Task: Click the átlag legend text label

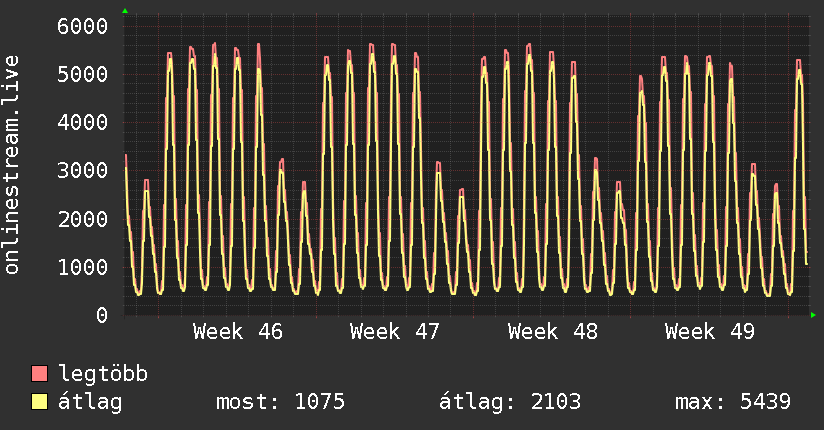Action: tap(91, 402)
